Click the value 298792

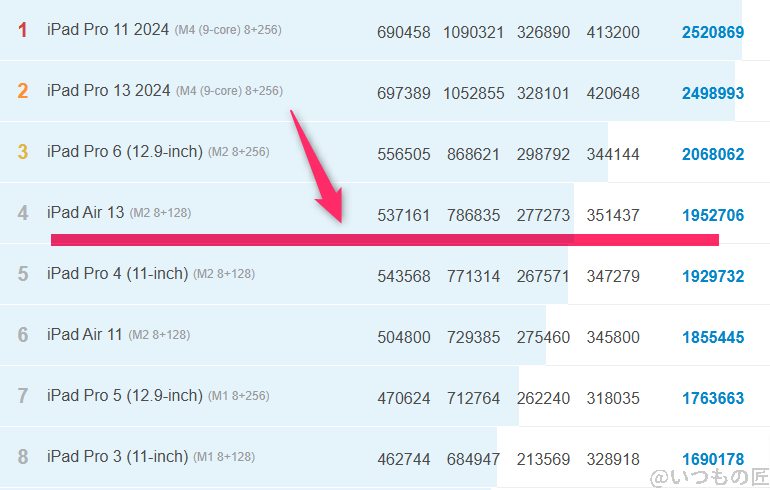click(543, 154)
